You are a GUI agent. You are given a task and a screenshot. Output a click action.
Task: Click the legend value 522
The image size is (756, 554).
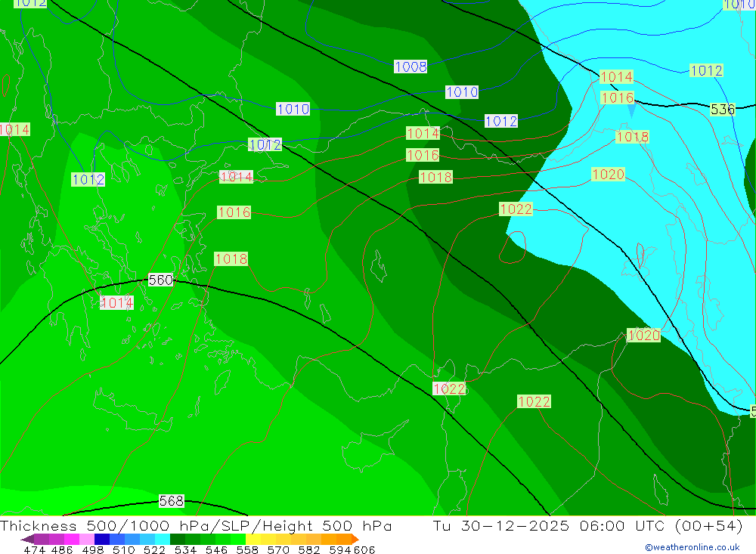(154, 549)
